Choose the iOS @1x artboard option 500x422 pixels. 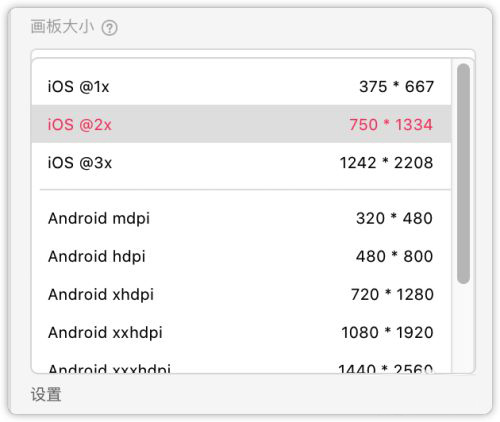(x=241, y=87)
